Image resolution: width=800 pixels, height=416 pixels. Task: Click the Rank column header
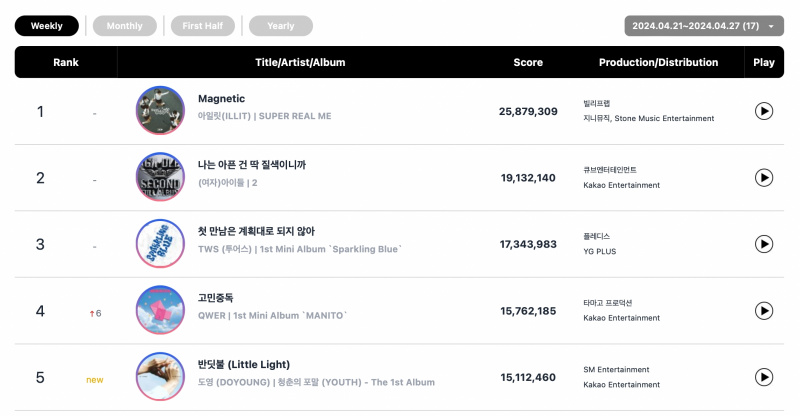point(66,62)
